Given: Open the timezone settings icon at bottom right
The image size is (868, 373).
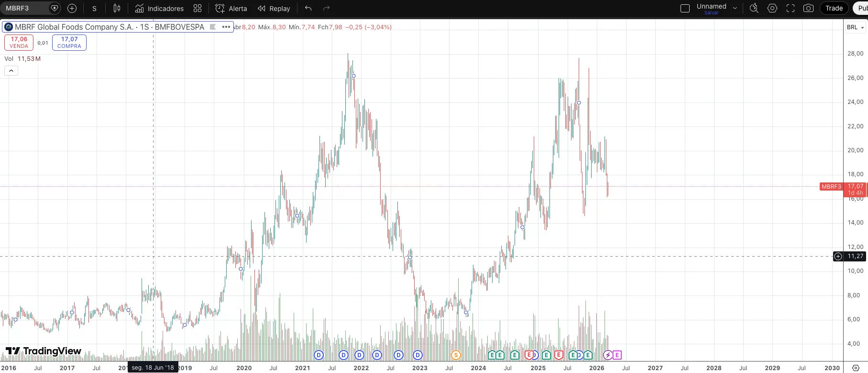Looking at the screenshot, I should pos(856,368).
